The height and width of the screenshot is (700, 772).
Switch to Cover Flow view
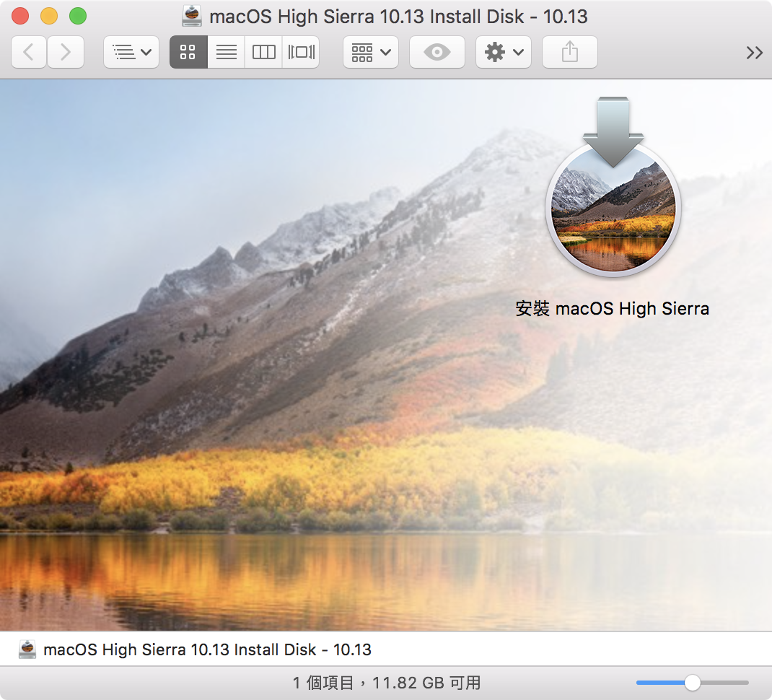pyautogui.click(x=301, y=52)
